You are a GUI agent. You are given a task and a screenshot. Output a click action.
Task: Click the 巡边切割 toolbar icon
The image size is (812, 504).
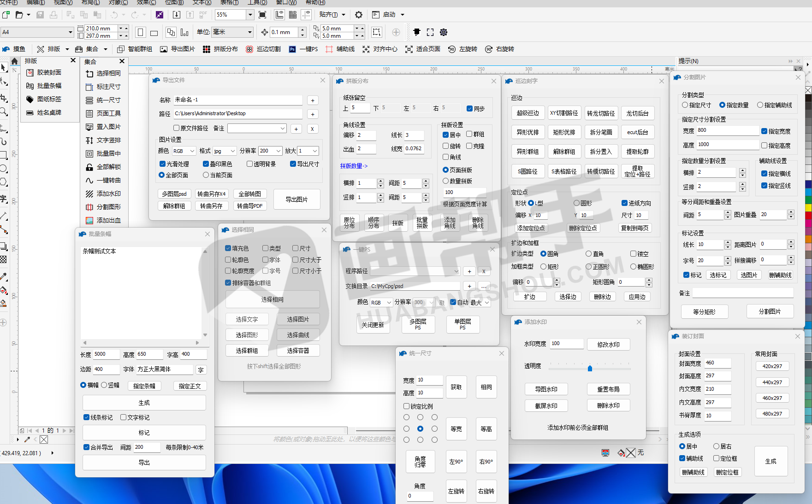click(249, 49)
